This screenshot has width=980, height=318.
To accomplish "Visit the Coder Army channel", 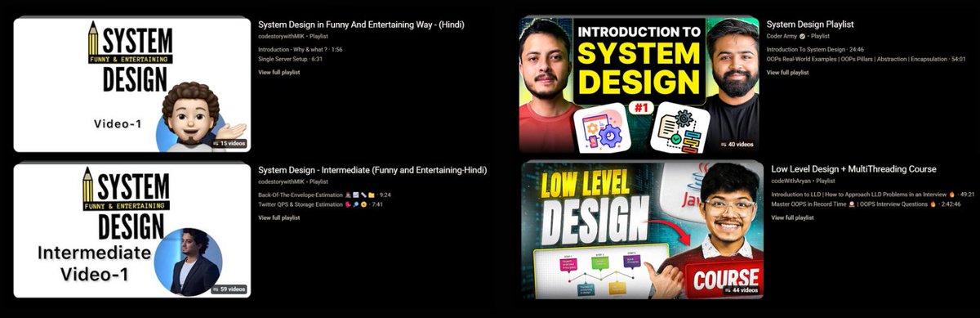I will 782,36.
